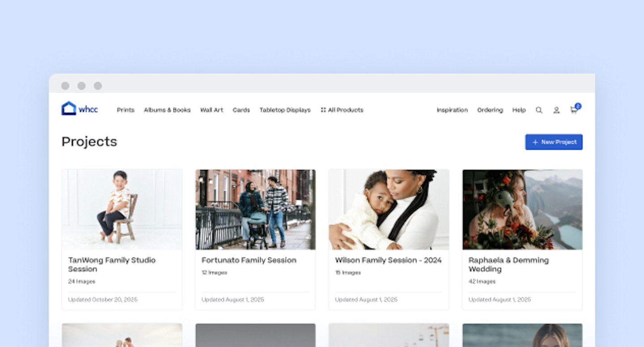Select Wall Art in navigation

pyautogui.click(x=212, y=110)
